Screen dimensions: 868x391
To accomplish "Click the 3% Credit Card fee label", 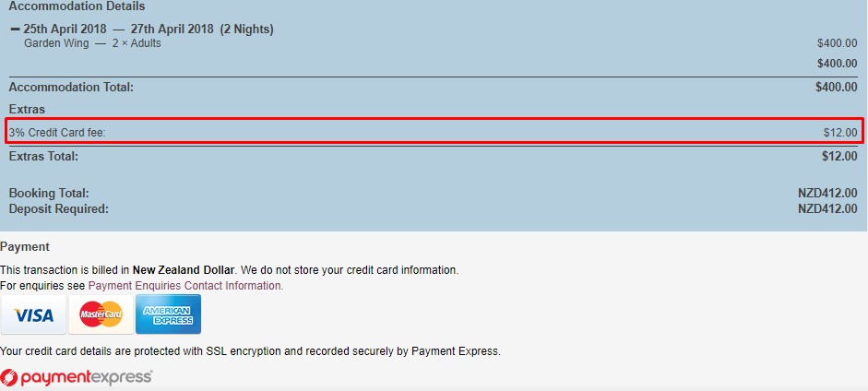I will (x=57, y=133).
